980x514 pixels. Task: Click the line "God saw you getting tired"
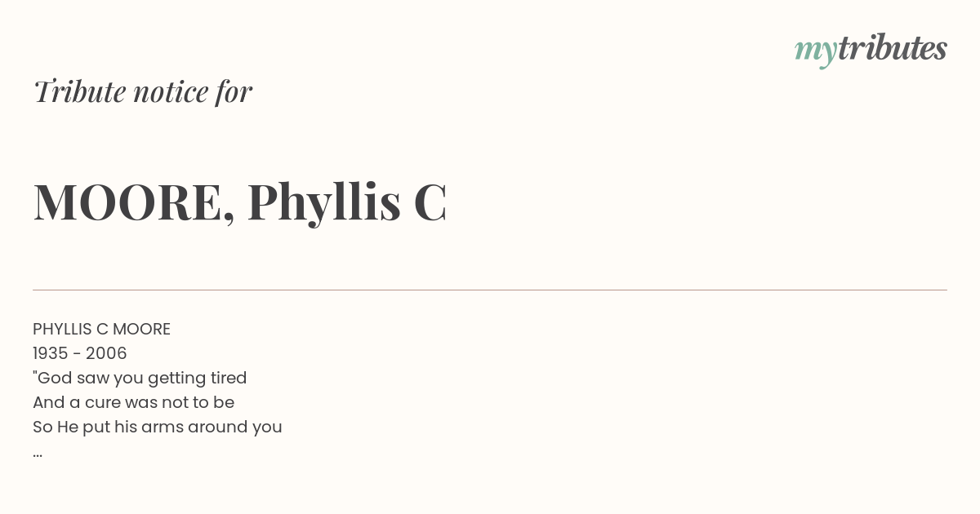point(140,378)
